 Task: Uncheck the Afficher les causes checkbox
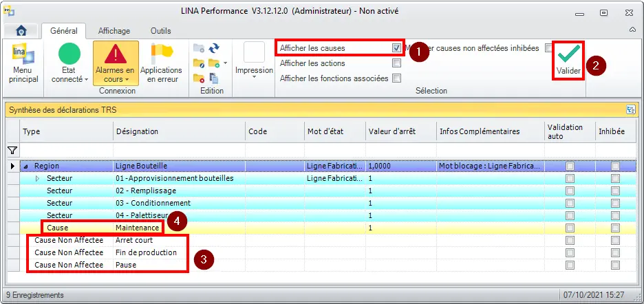[x=396, y=48]
